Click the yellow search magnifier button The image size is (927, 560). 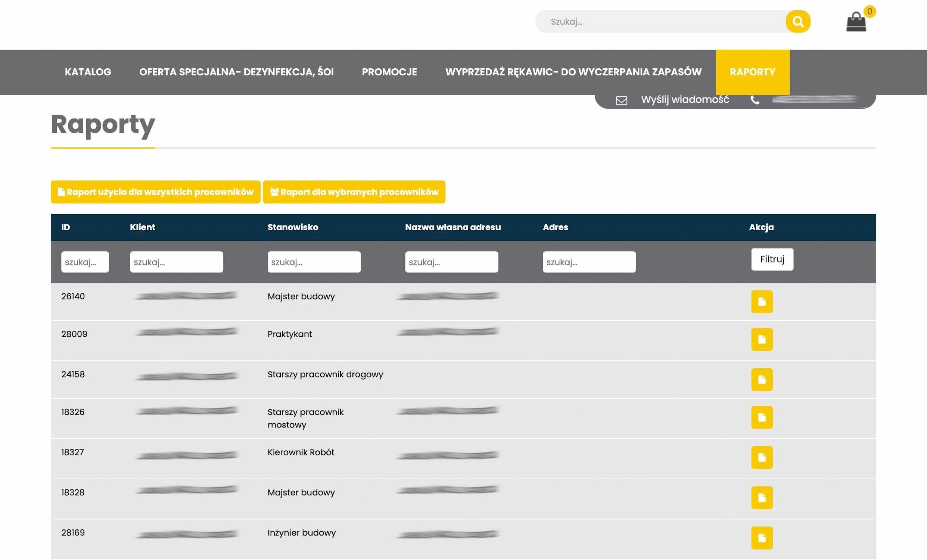(797, 21)
